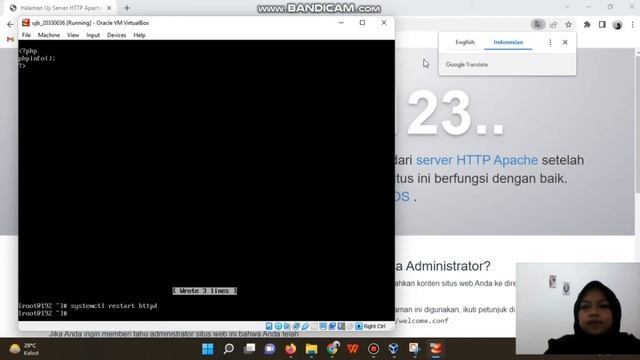
Task: Open the Chrome three-dot menu
Action: coord(633,24)
